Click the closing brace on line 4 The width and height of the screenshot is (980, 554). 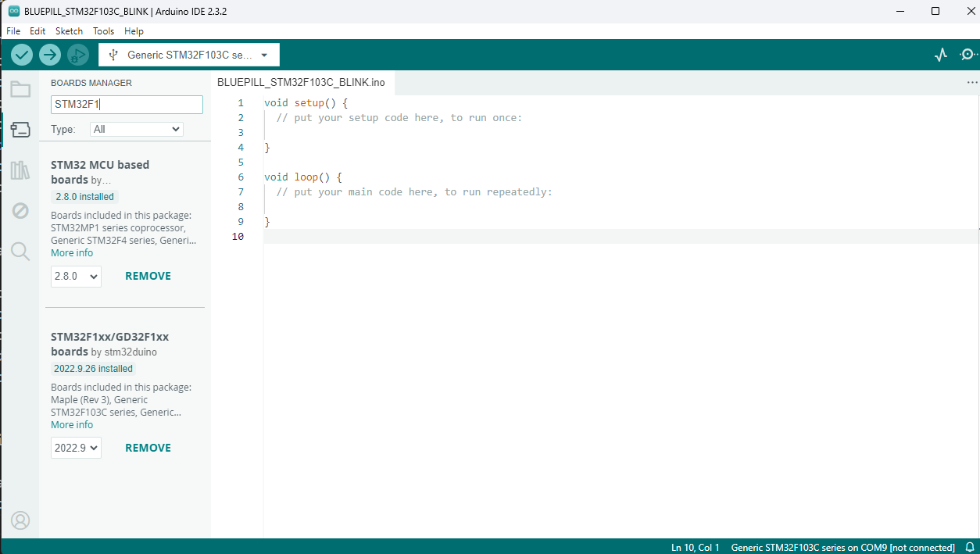(x=267, y=147)
